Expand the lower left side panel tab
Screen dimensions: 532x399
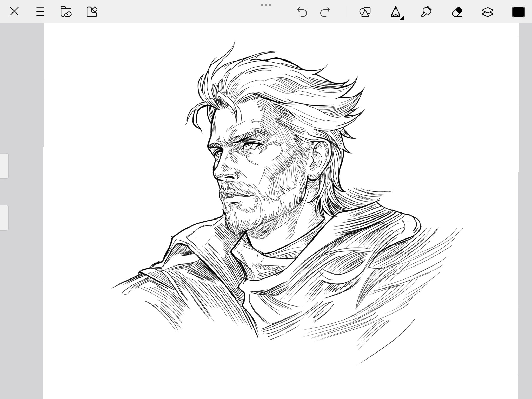[x=4, y=217]
